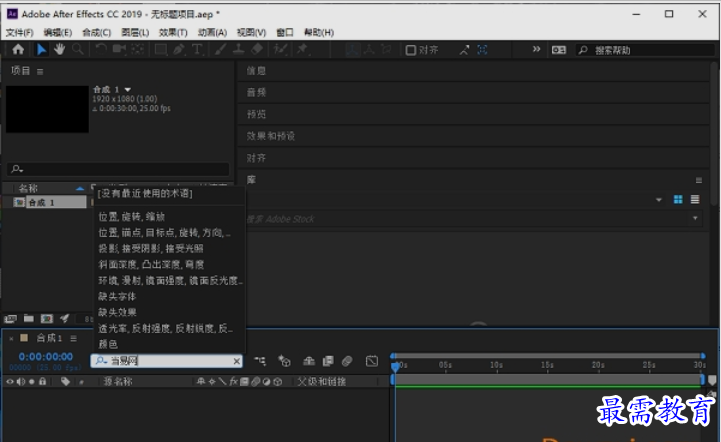Click the interpret footage icon in Project panel

(10, 318)
